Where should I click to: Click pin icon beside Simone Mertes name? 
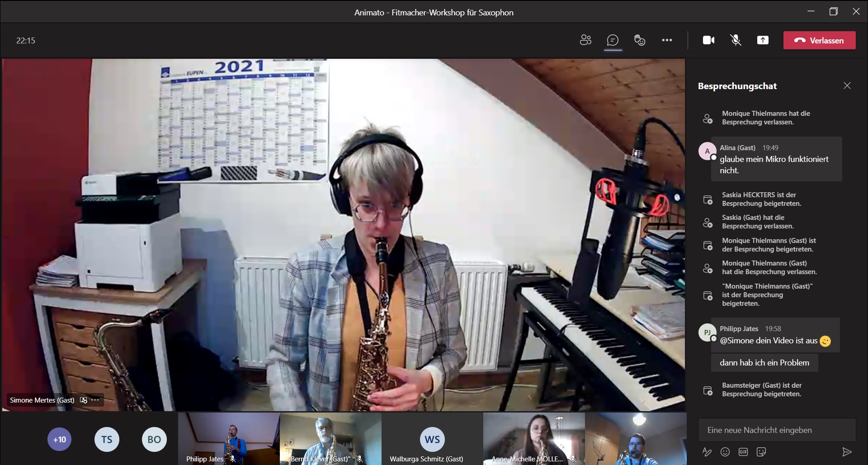click(x=83, y=400)
